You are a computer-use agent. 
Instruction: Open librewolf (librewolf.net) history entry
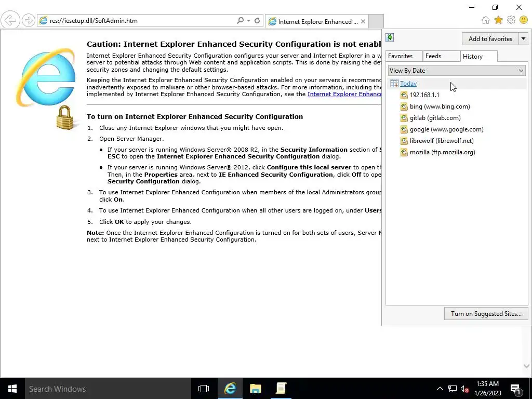[x=442, y=141]
